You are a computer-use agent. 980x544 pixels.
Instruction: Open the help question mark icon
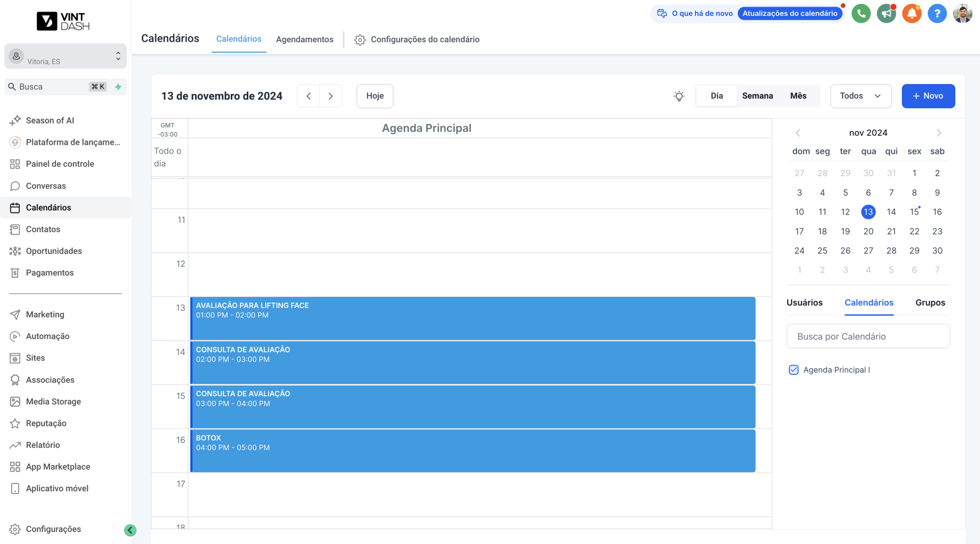coord(937,13)
